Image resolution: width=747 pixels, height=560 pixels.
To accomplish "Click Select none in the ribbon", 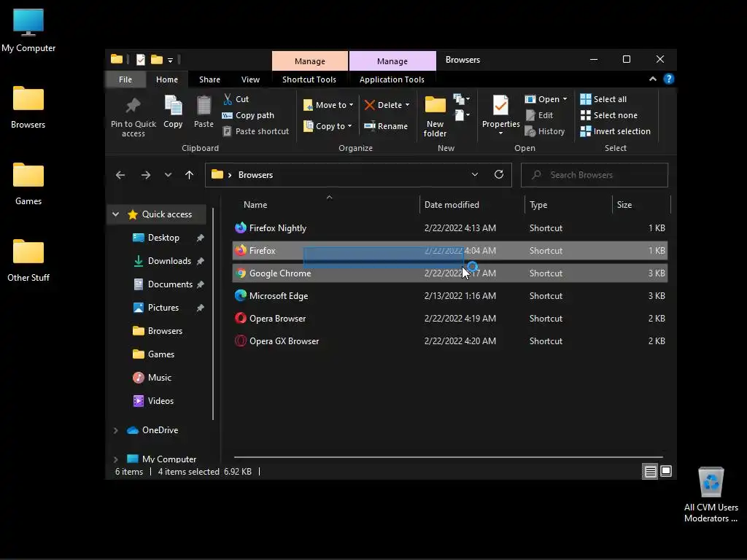I will (x=609, y=115).
